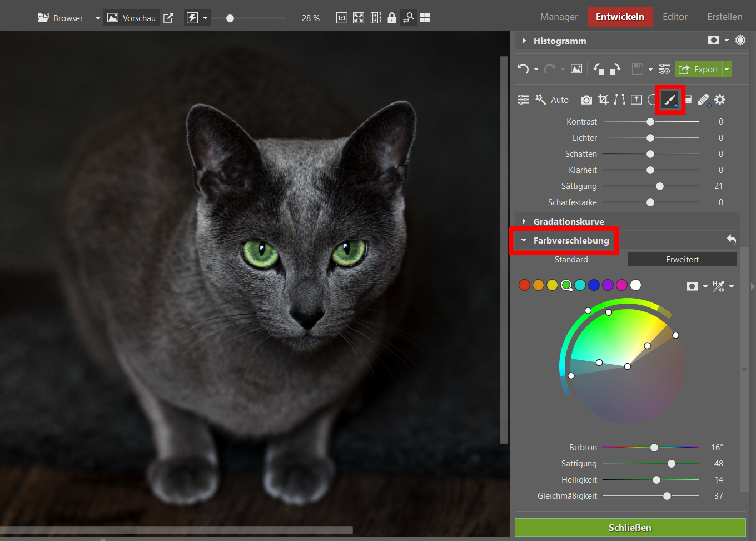Switch to the Editor tab
The image size is (756, 541).
point(675,17)
